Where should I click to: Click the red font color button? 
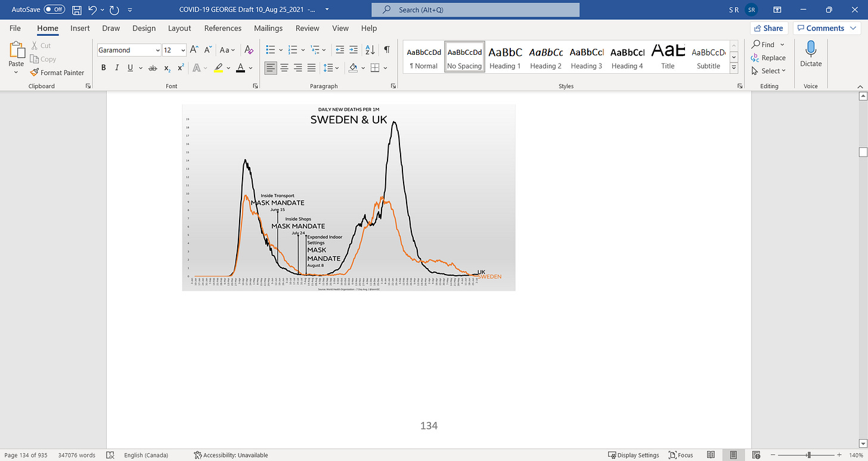[240, 68]
